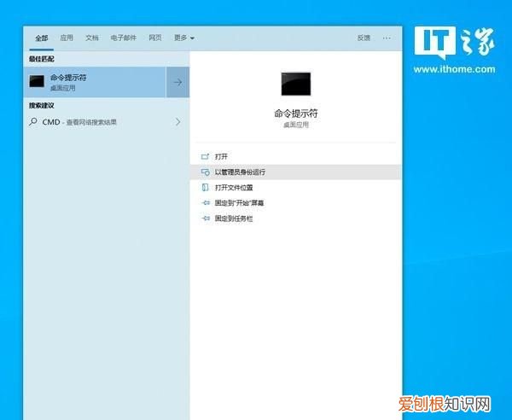
Task: Click the open icon beside 打开
Action: click(205, 157)
